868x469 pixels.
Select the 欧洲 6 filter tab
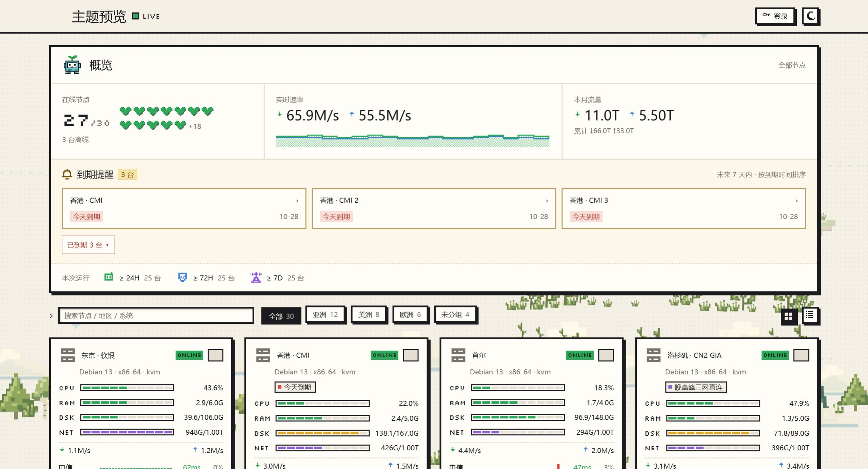(x=410, y=315)
